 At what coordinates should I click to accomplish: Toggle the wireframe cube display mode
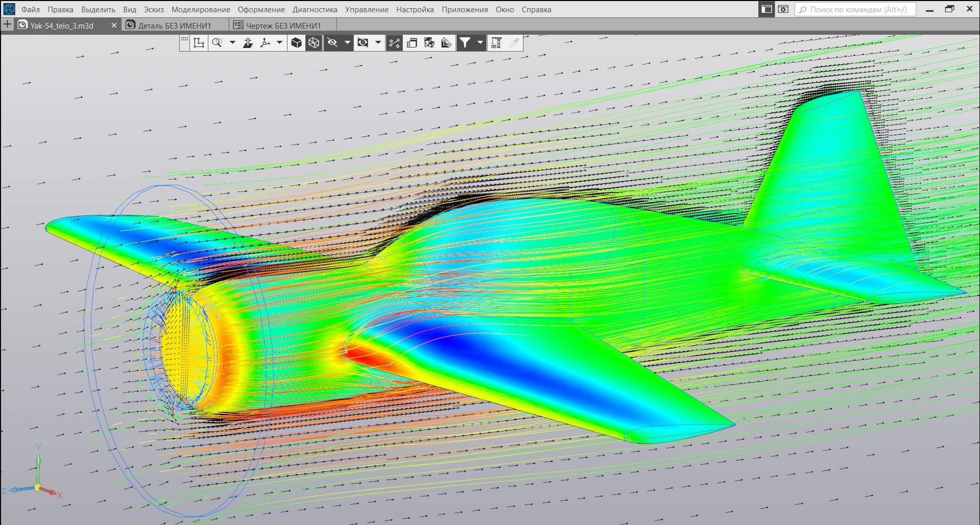pyautogui.click(x=314, y=43)
